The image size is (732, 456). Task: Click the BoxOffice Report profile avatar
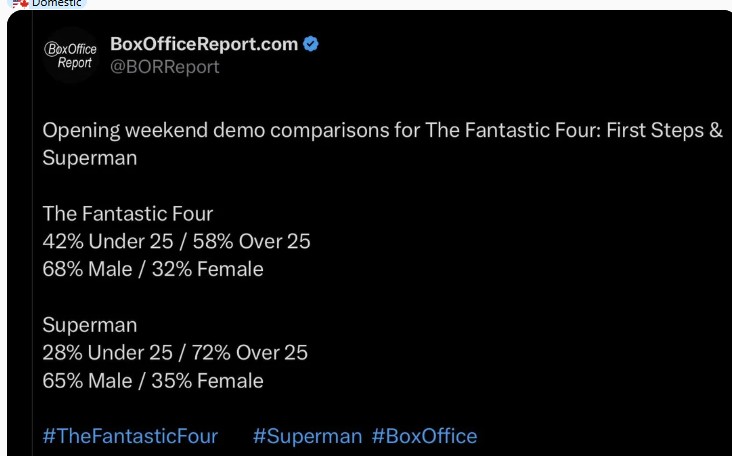pyautogui.click(x=70, y=55)
